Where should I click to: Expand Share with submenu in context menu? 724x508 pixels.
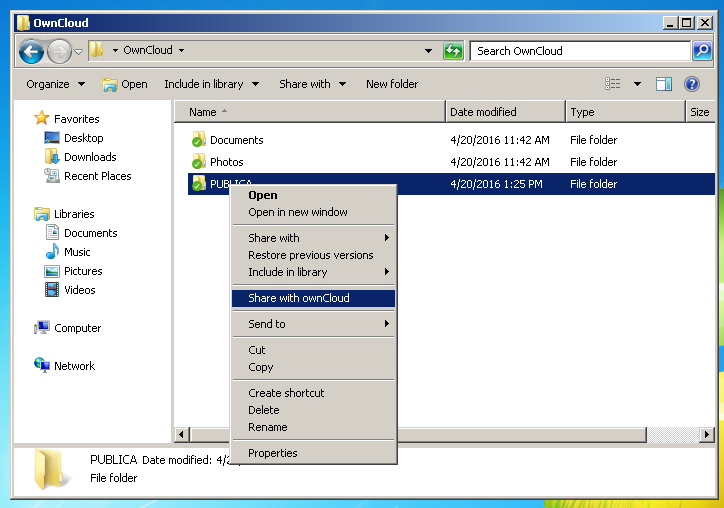pos(314,238)
